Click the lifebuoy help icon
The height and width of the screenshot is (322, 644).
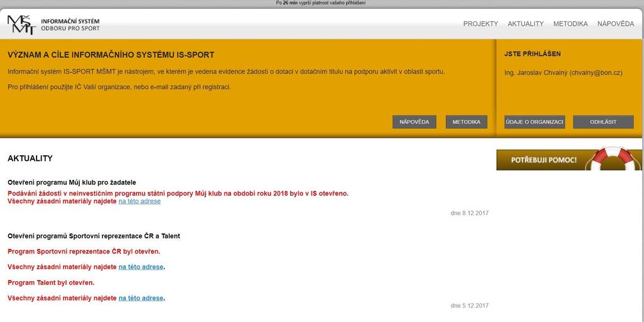614,158
